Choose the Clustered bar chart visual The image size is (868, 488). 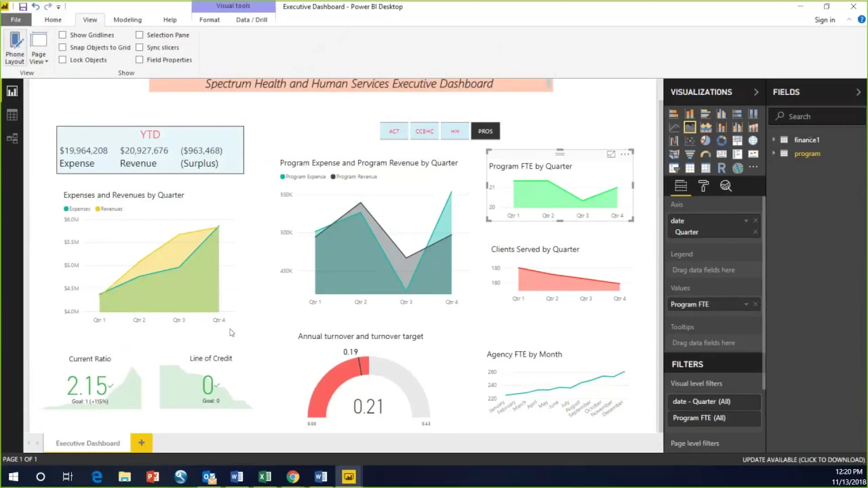coord(705,113)
